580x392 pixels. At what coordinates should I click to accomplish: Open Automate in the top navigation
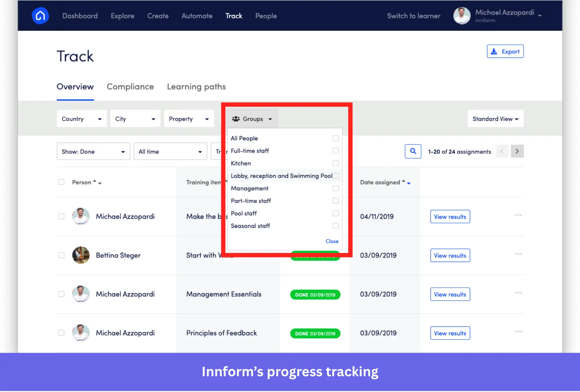click(197, 16)
